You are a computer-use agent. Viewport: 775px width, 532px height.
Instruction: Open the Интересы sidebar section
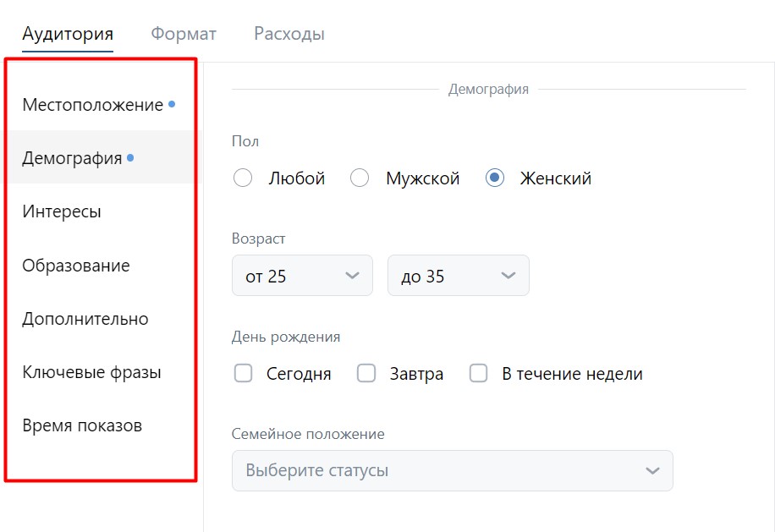[x=62, y=211]
